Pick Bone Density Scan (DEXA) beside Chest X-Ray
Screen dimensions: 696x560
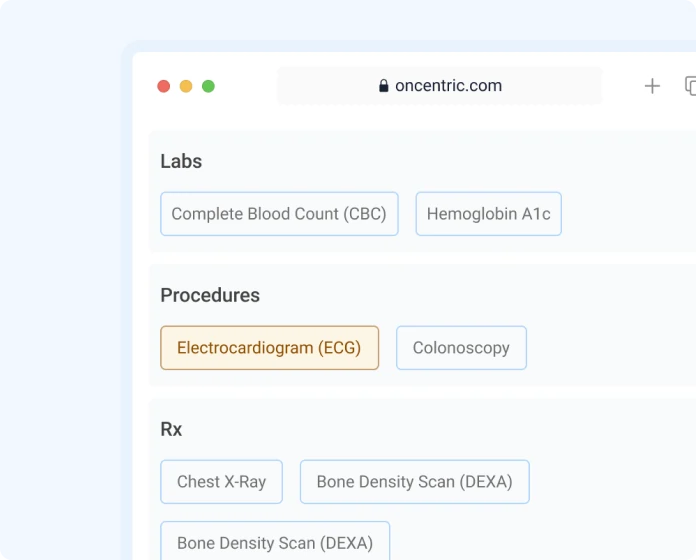coord(415,482)
